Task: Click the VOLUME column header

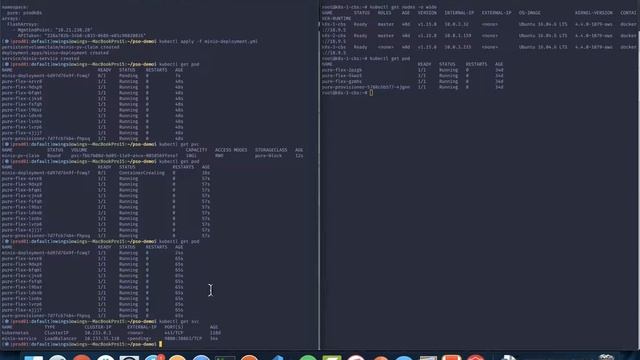Action: (79, 150)
